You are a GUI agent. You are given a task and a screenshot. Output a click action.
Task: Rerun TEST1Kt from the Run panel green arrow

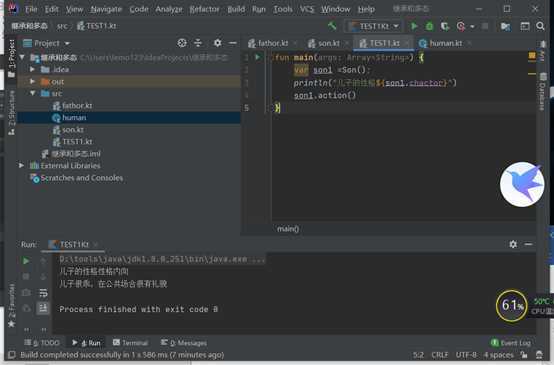coord(26,261)
